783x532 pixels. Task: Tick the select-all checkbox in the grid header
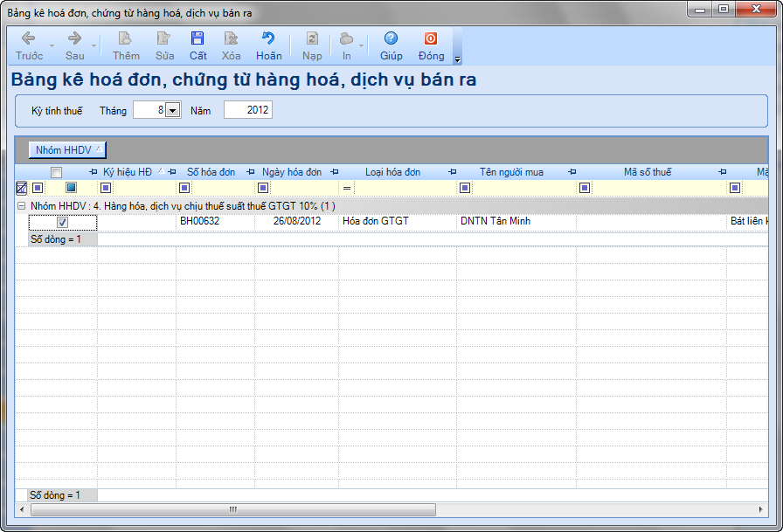[57, 172]
